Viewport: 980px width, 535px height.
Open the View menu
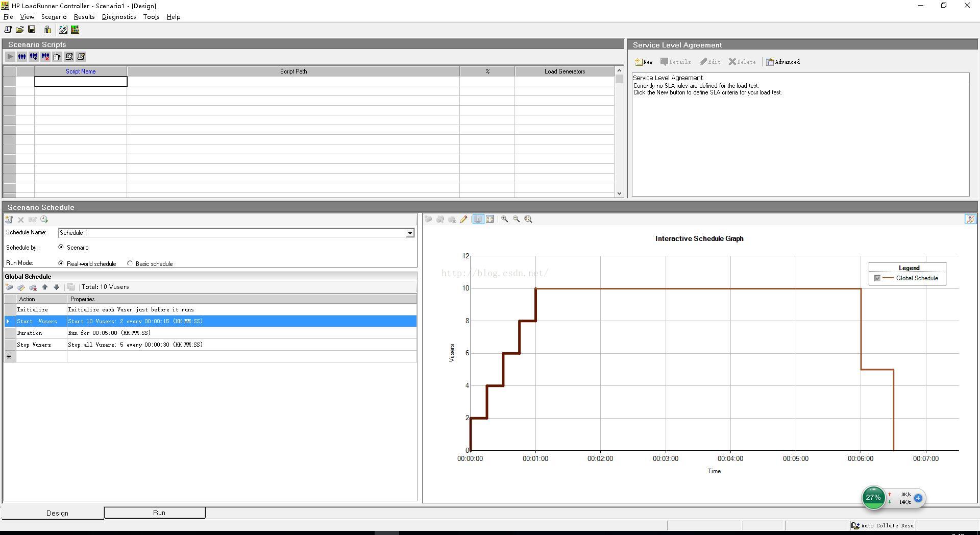(27, 17)
